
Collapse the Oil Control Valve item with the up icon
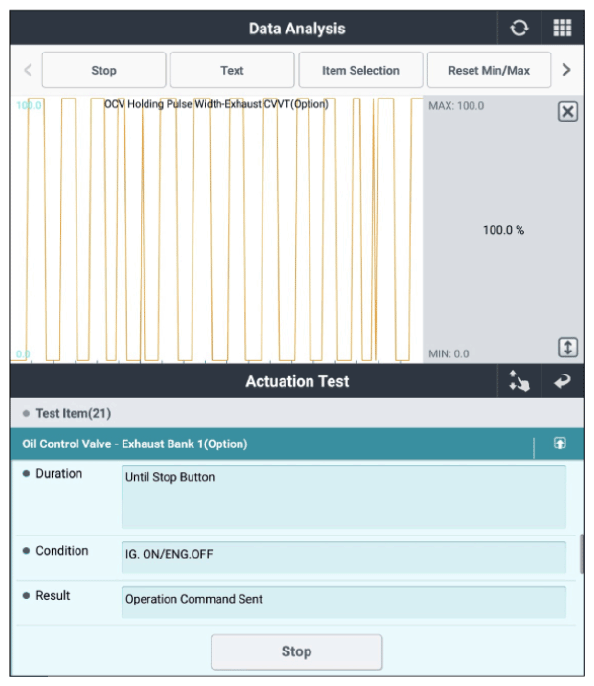point(560,444)
